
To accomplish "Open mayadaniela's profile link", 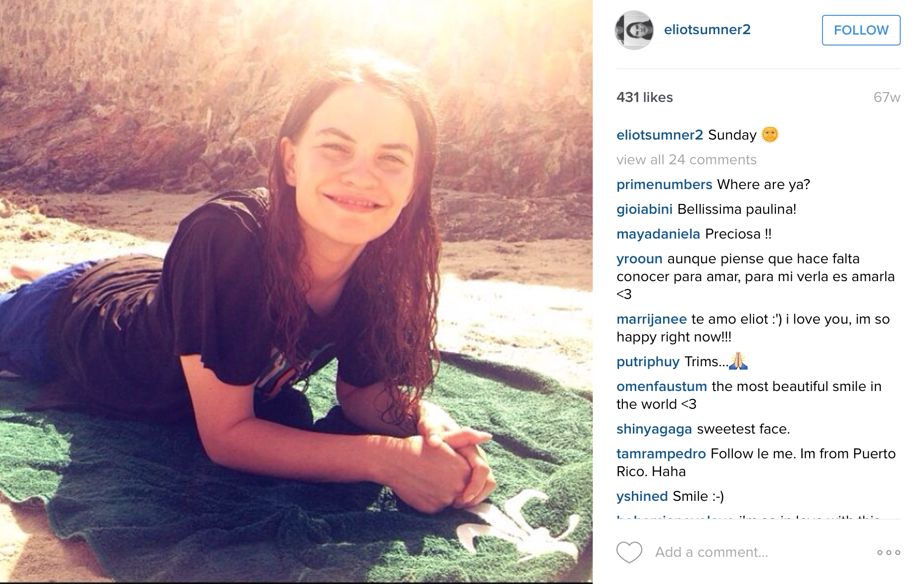I will [x=658, y=234].
